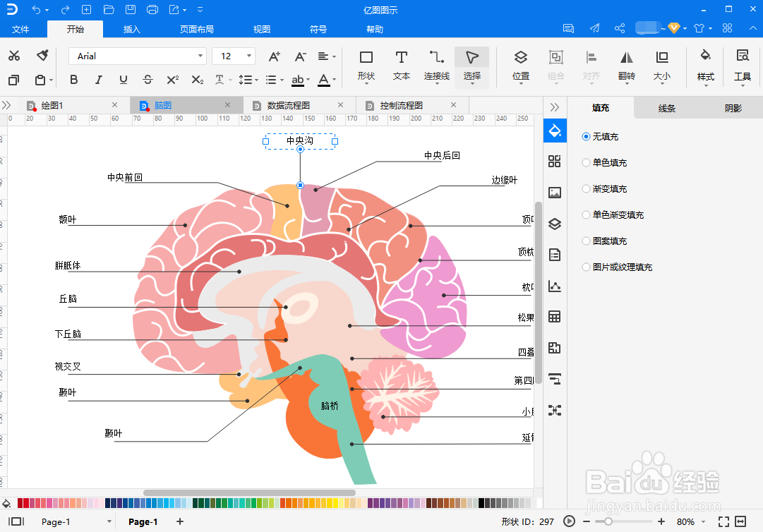Open the Size tool
This screenshot has height=532, width=763.
click(x=662, y=67)
